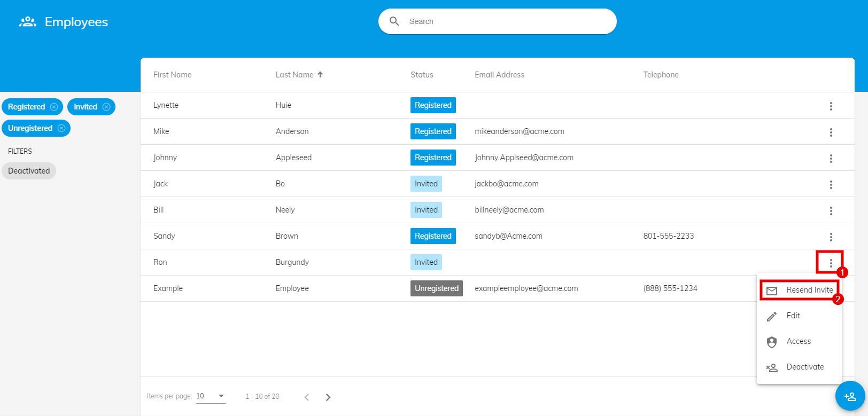Sort by Last Name column header
Image resolution: width=868 pixels, height=416 pixels.
tap(294, 75)
